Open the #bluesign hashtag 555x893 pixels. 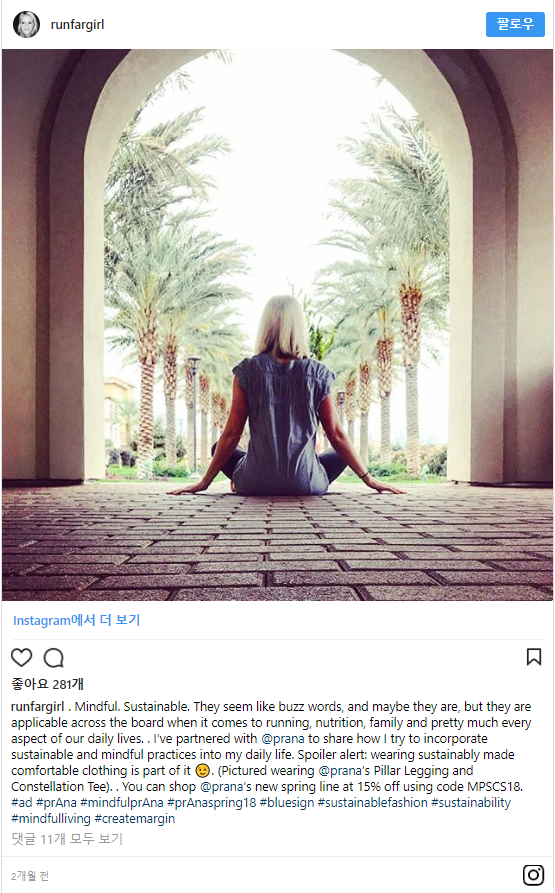pyautogui.click(x=287, y=802)
